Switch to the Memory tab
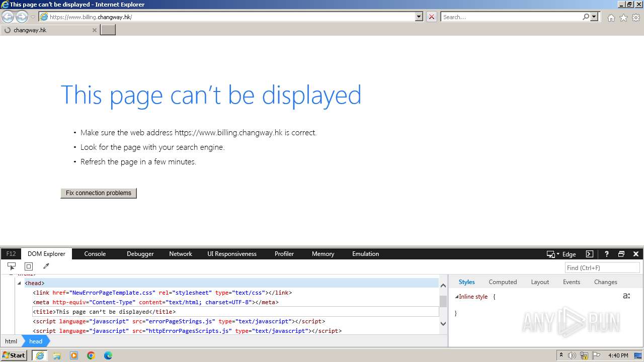 323,254
